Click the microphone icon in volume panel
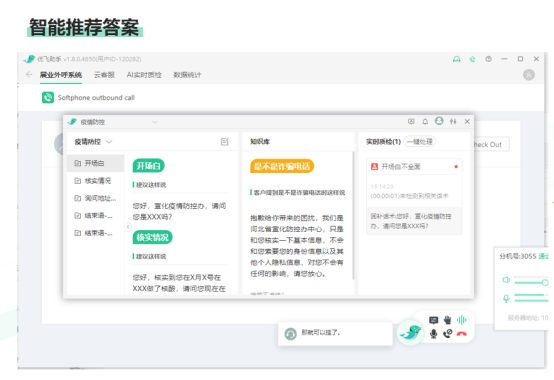Viewport: 554px width, 380px height. tap(506, 298)
